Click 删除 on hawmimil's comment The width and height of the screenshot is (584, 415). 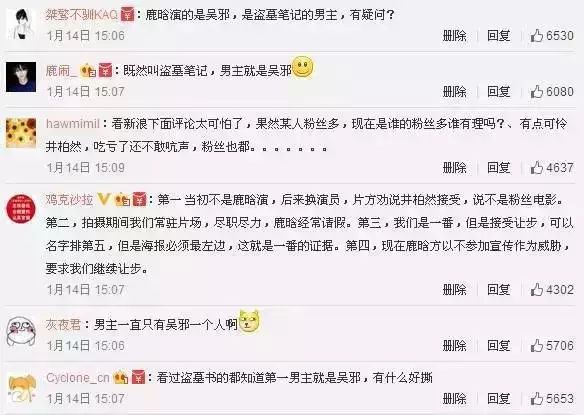coord(454,168)
